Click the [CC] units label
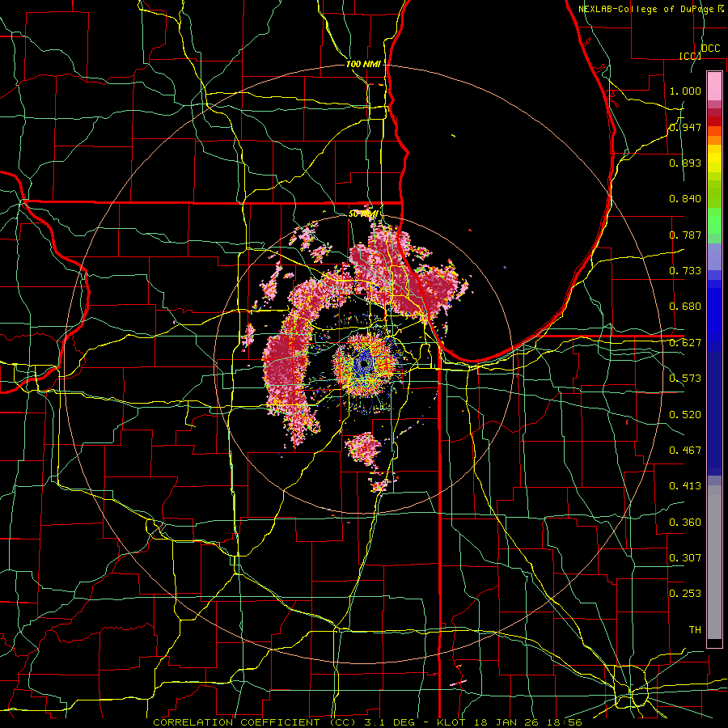 pyautogui.click(x=690, y=56)
